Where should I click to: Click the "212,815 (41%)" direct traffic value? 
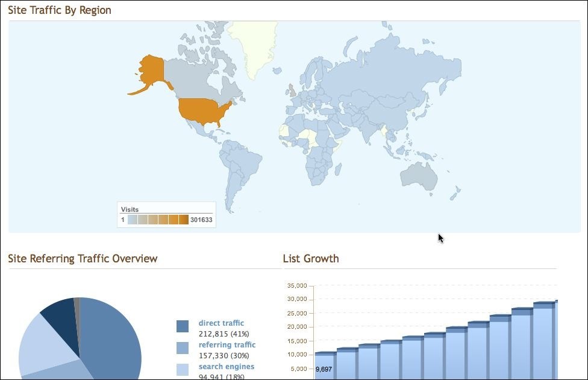click(x=224, y=334)
